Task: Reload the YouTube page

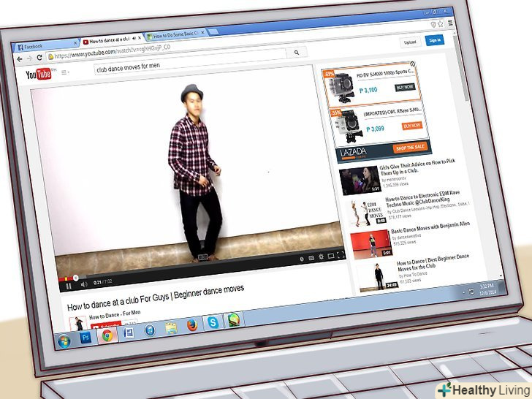Action: tap(39, 57)
